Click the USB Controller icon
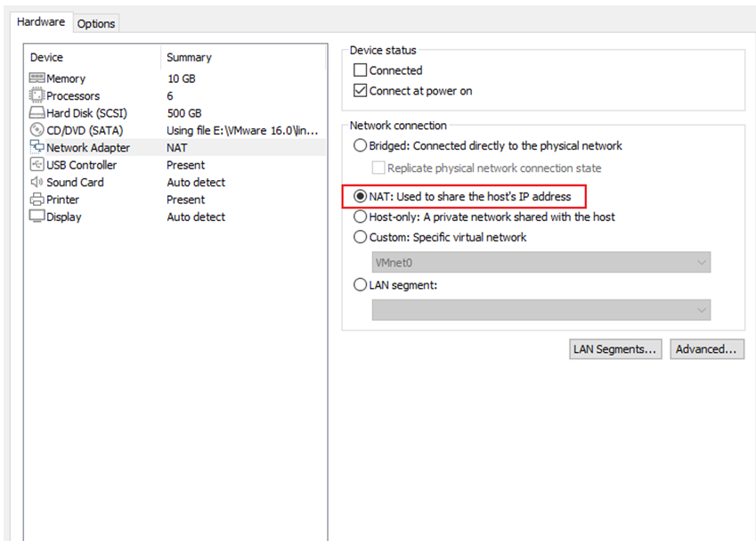The image size is (756, 541). tap(37, 165)
